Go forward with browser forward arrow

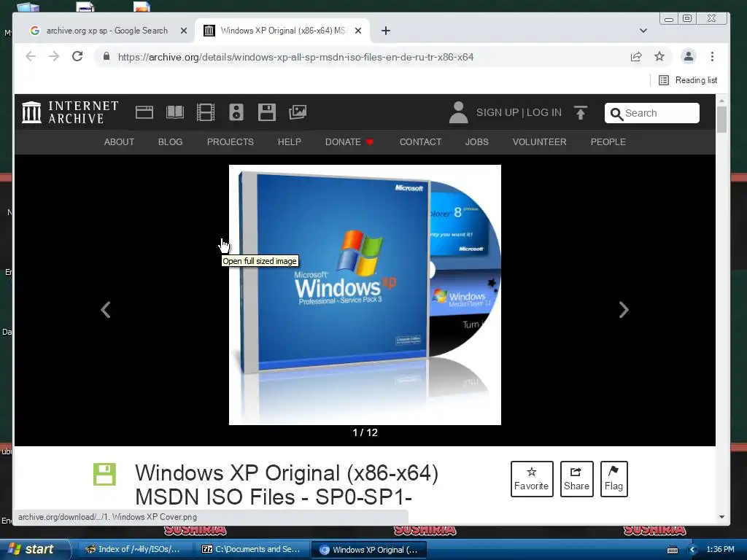pos(54,57)
